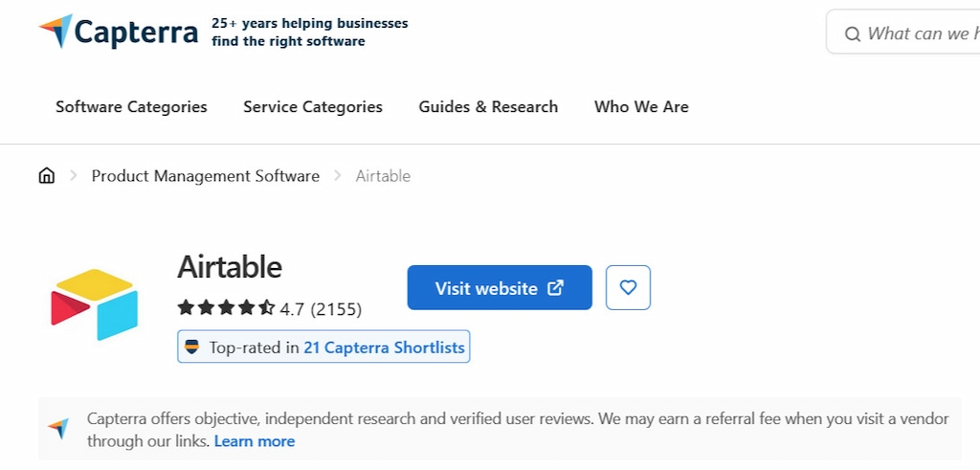Follow the Learn more link
Image resolution: width=980 pixels, height=470 pixels.
[255, 441]
